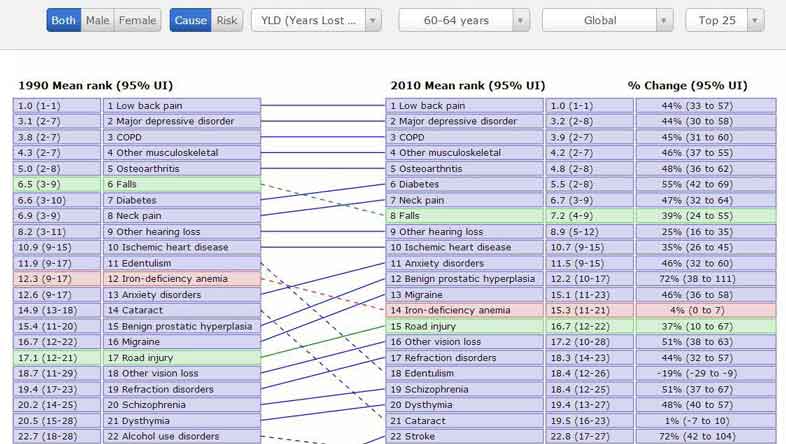Select Major depressive disorder in 1990 list
Viewport: 786px width, 444px height.
click(x=182, y=121)
